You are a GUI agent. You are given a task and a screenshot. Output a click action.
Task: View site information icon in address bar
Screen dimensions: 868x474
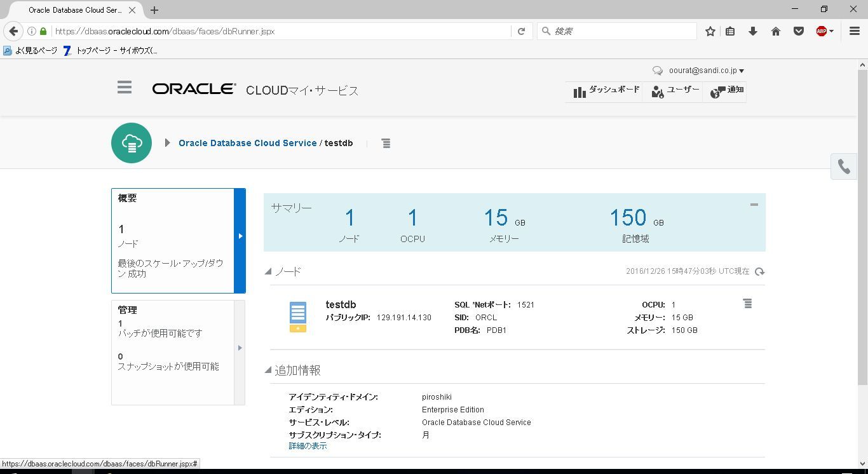click(32, 31)
